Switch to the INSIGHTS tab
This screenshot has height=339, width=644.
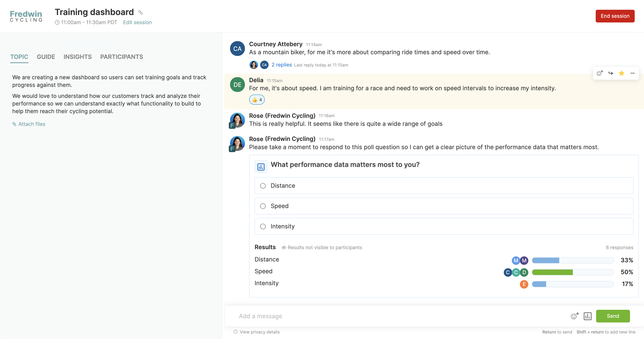coord(78,57)
